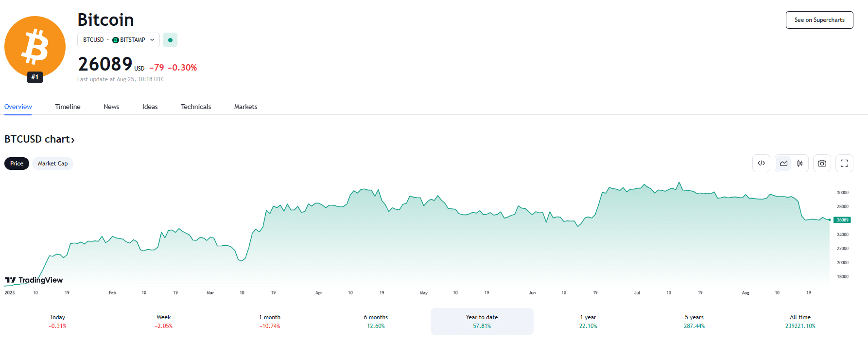Click the Bitcoin title text
This screenshot has height=346, width=868.
(x=105, y=19)
